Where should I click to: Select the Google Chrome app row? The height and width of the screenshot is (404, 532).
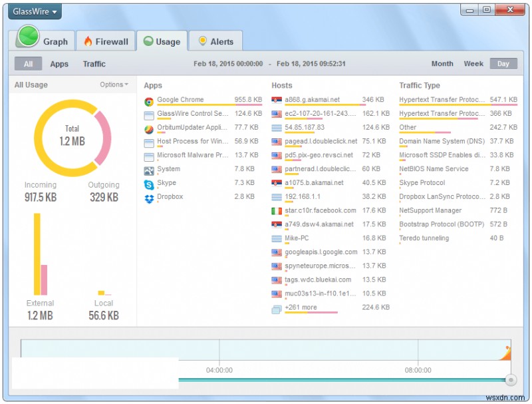203,101
